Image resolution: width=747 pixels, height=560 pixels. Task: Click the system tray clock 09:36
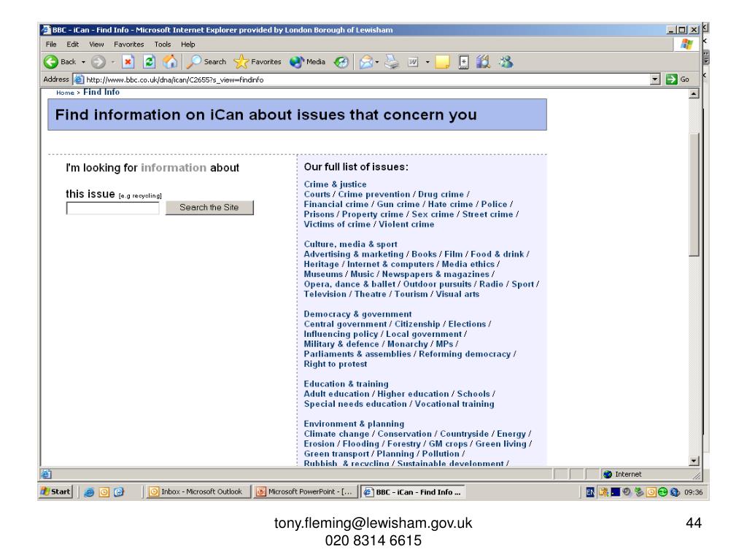coord(693,492)
